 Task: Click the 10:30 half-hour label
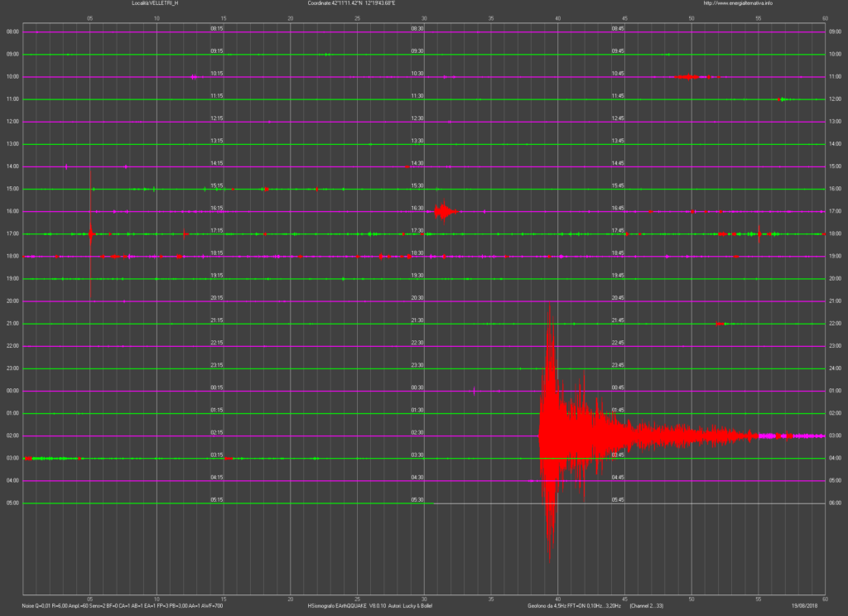pyautogui.click(x=417, y=73)
